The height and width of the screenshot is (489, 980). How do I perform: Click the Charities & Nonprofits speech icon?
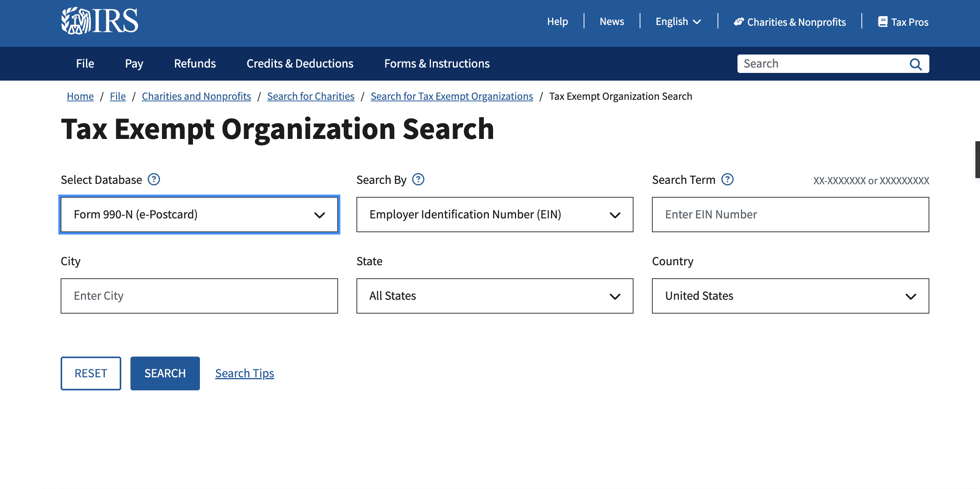point(739,22)
